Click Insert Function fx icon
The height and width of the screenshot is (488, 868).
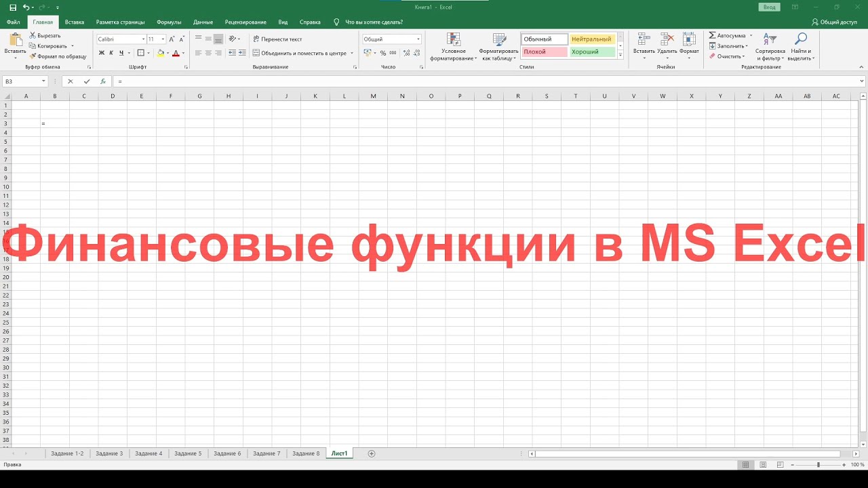click(x=102, y=81)
